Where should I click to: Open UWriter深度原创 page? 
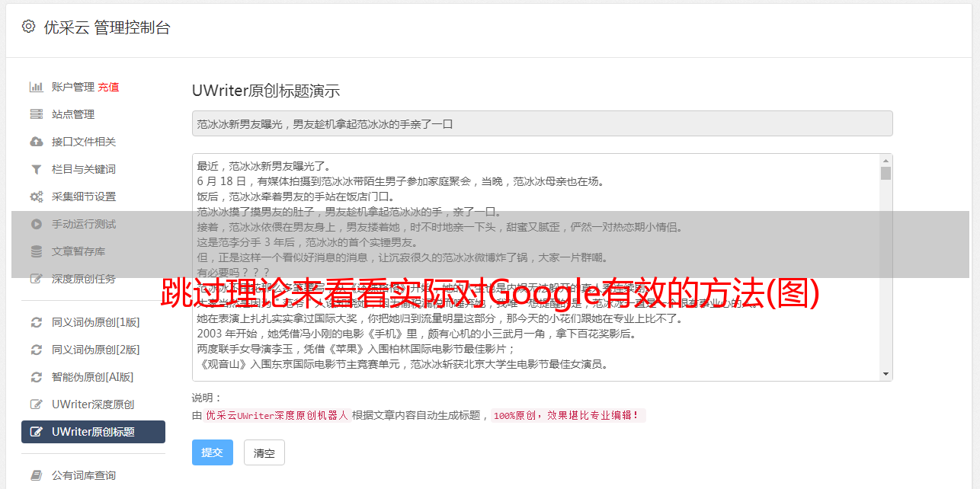[93, 404]
